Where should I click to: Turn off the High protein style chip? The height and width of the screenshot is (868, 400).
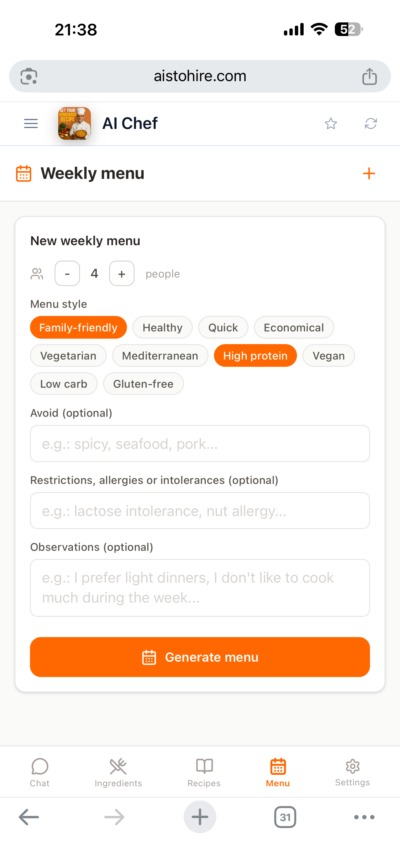[x=255, y=356]
